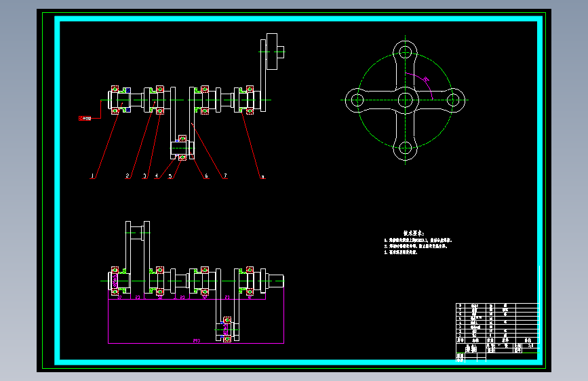Select the red tolerance frame at left of shaft

point(85,118)
